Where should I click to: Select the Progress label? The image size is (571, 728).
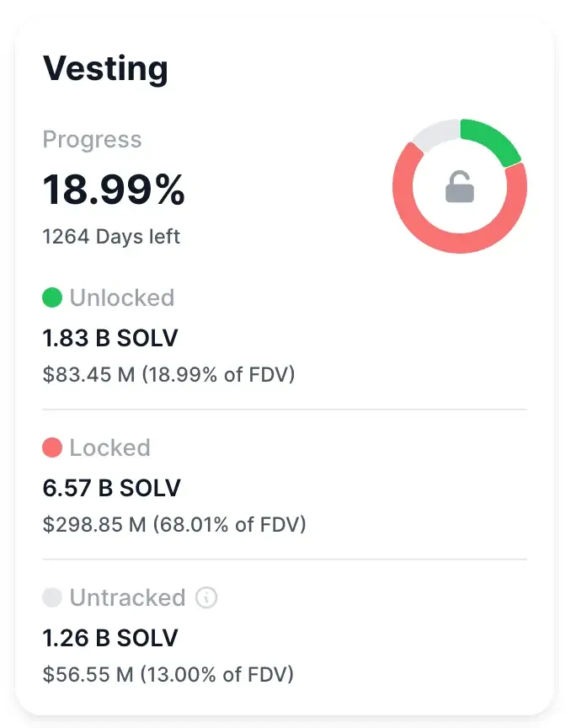[93, 141]
